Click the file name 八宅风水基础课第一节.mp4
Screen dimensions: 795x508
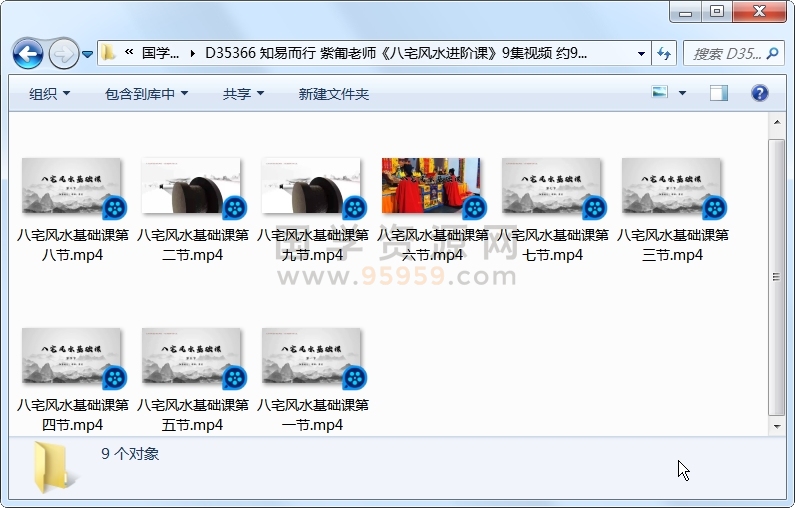click(313, 415)
